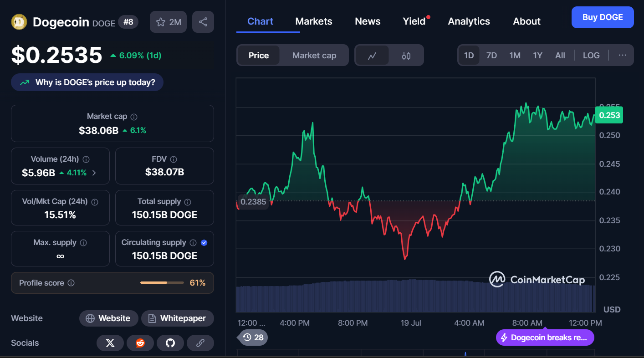The height and width of the screenshot is (358, 644).
Task: Click the 61% profile score value
Action: point(198,283)
